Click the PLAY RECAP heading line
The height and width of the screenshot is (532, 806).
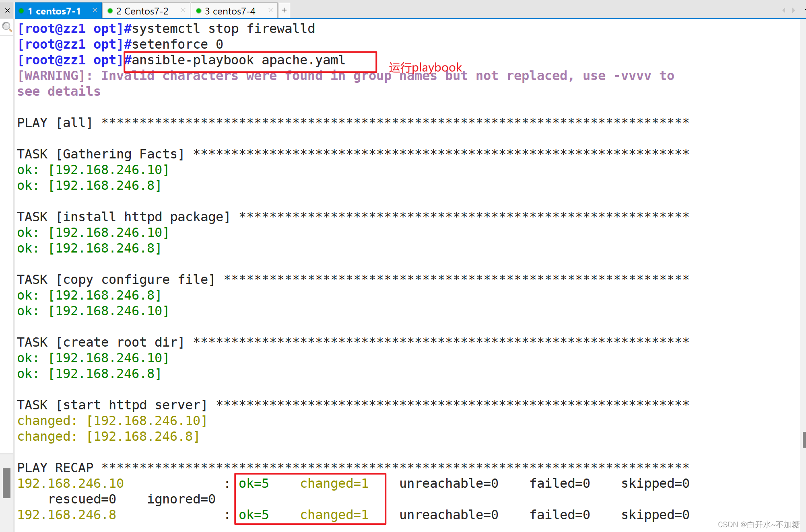pyautogui.click(x=56, y=468)
